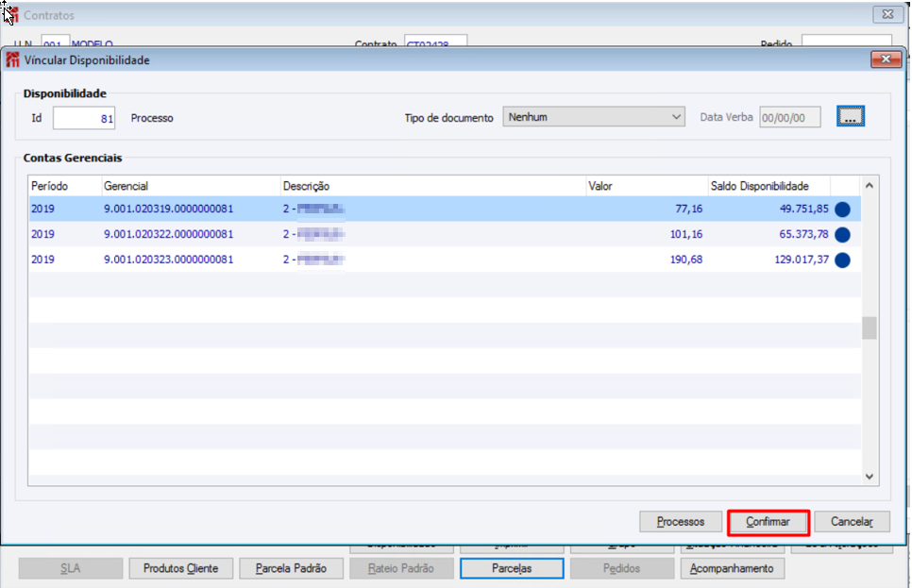
Task: Click the saldo value 65.373,78
Action: coord(803,234)
